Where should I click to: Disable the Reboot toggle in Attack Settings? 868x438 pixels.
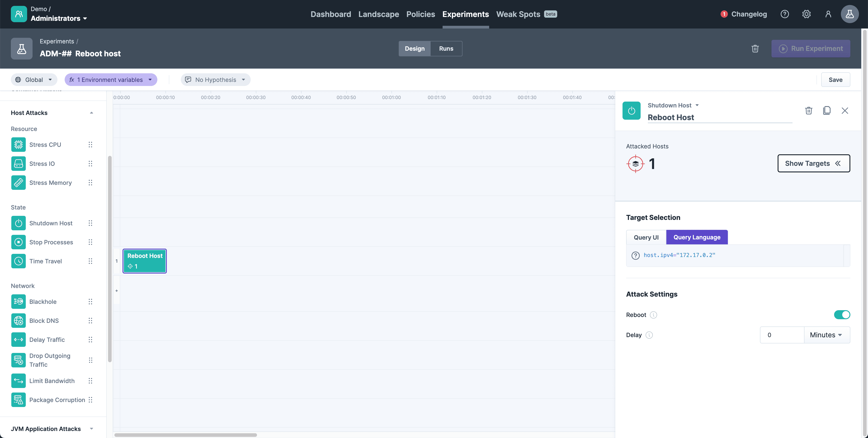pos(842,315)
